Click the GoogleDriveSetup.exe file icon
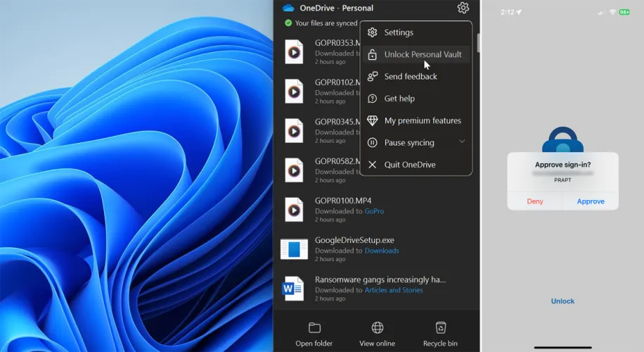Screen dimensions: 644x352 tap(294, 249)
